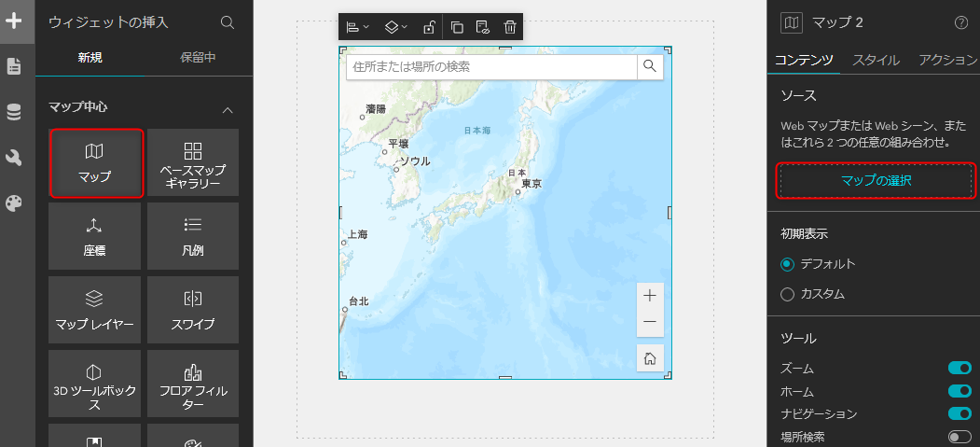This screenshot has height=447, width=980.
Task: Select the マップ レイヤー widget
Action: (94, 310)
